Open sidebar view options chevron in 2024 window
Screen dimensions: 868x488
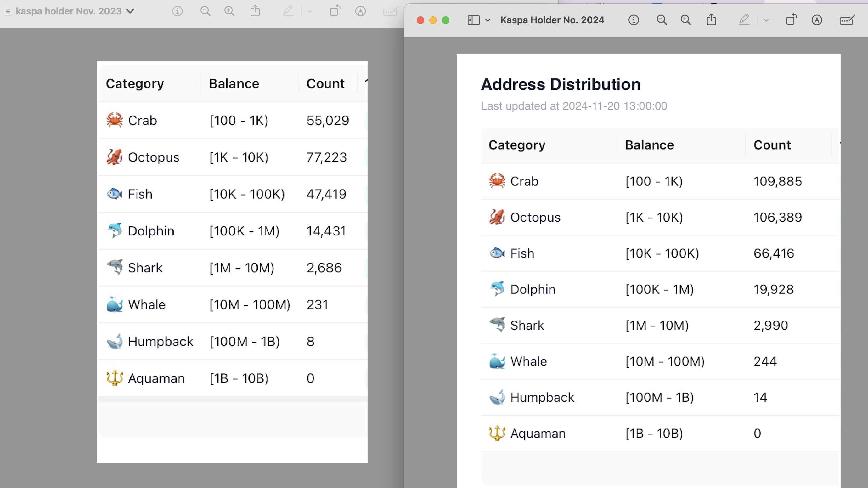click(x=488, y=20)
